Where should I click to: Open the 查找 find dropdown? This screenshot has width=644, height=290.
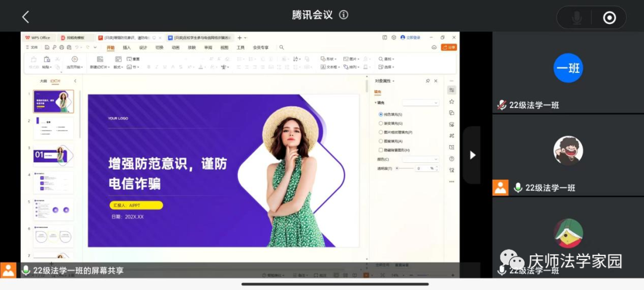point(386,59)
